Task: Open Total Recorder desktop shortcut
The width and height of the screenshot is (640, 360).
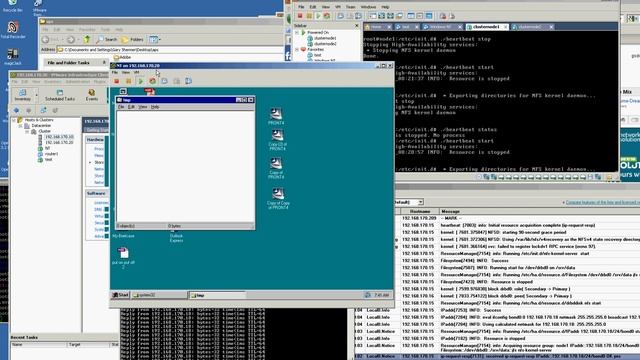Action: click(x=13, y=31)
